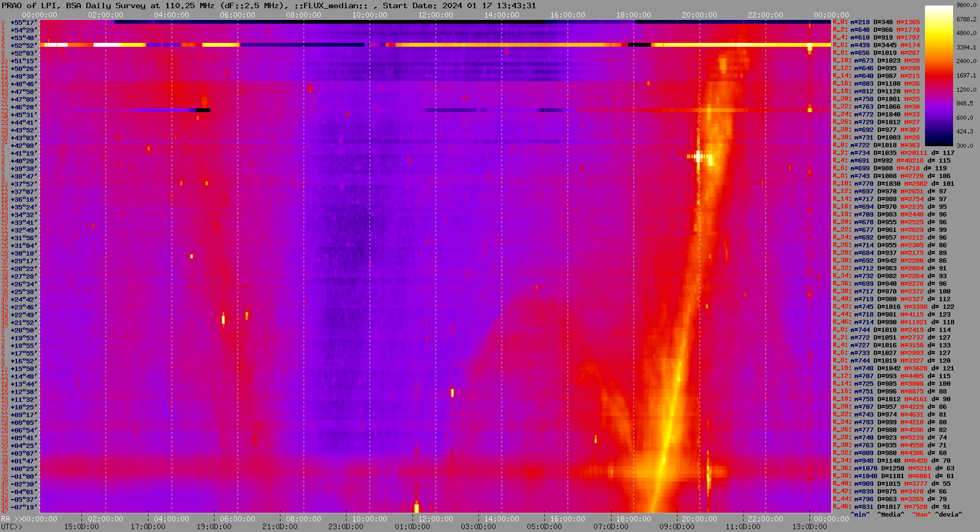
Task: Click stats row 'R_16: m=803 D=1108'
Action: tap(876, 84)
